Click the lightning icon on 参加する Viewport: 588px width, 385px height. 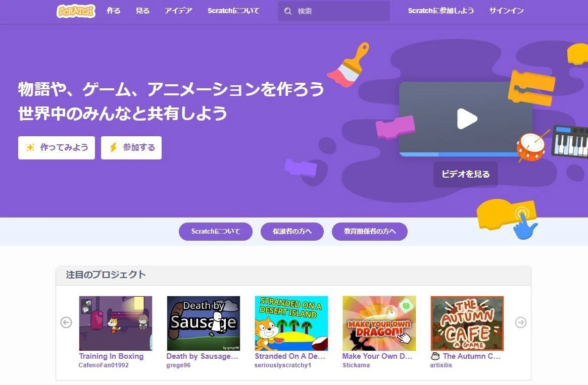coord(113,147)
